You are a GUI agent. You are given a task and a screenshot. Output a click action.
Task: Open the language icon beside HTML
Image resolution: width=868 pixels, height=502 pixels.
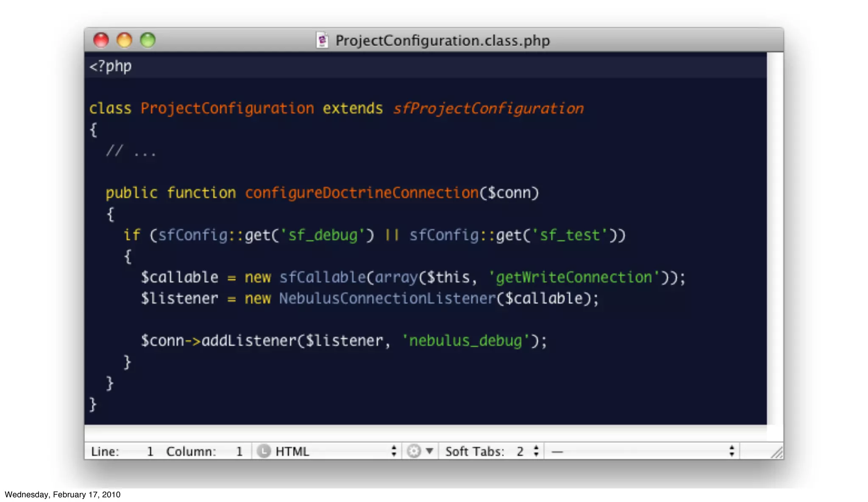(264, 451)
